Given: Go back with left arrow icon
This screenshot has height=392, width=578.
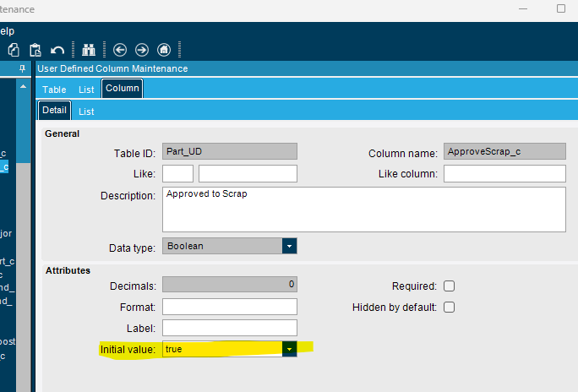Looking at the screenshot, I should pos(120,50).
